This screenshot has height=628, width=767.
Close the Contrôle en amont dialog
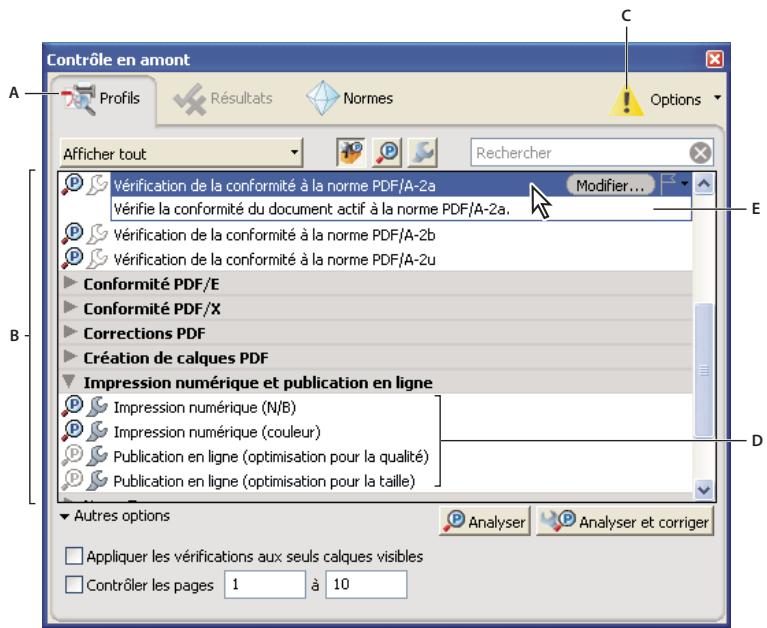pyautogui.click(x=715, y=59)
